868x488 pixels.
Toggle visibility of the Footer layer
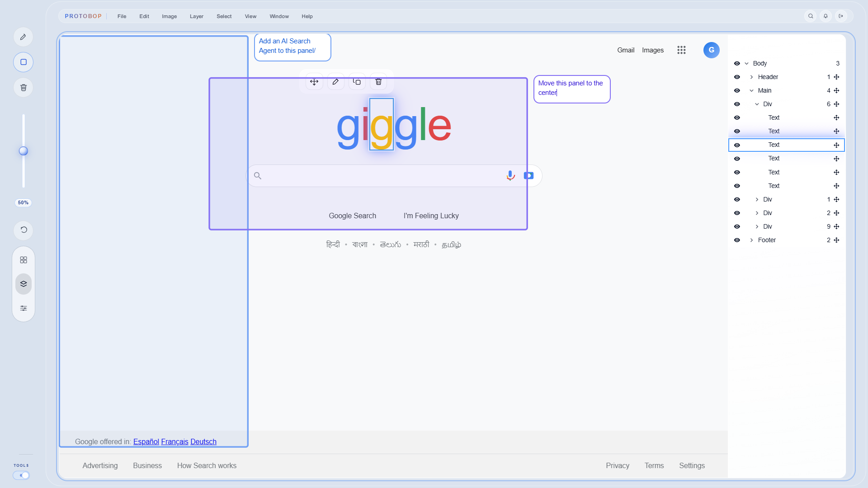737,240
